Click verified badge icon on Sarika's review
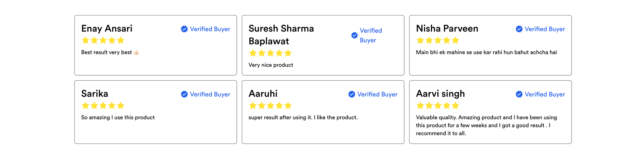 (184, 94)
